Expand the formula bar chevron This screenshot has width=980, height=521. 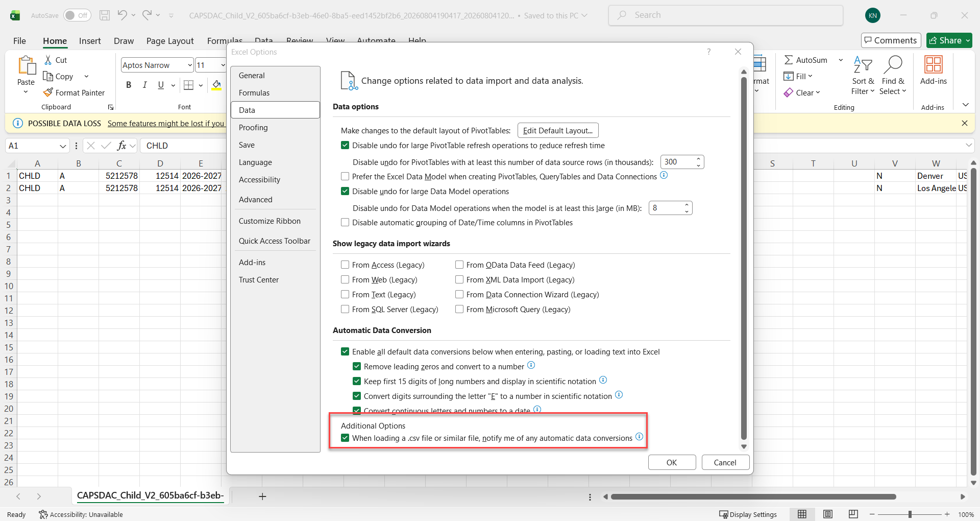[x=969, y=146]
